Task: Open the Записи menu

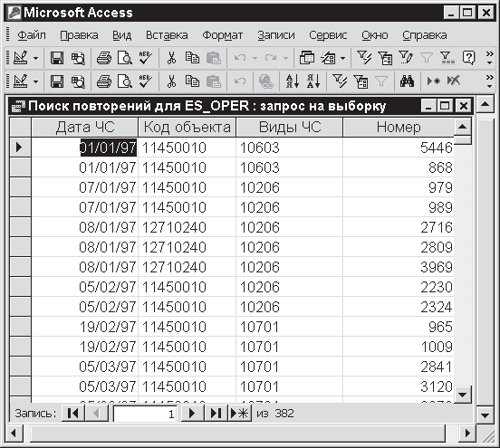Action: pyautogui.click(x=276, y=34)
